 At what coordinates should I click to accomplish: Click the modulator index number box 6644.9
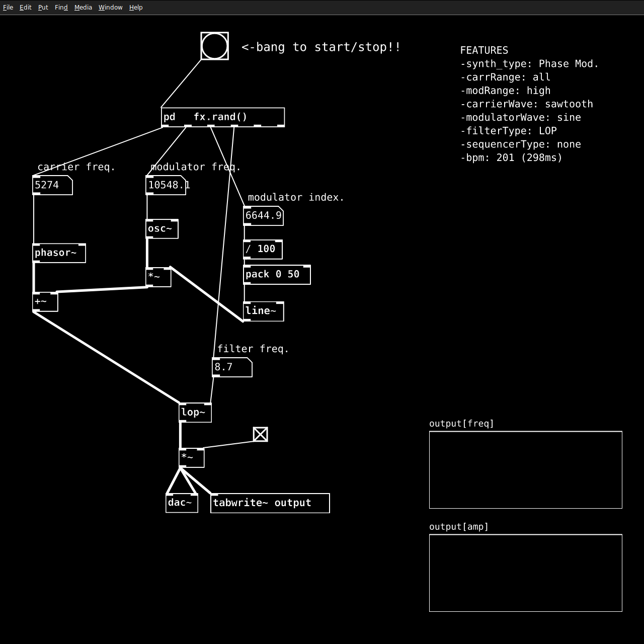tap(264, 216)
